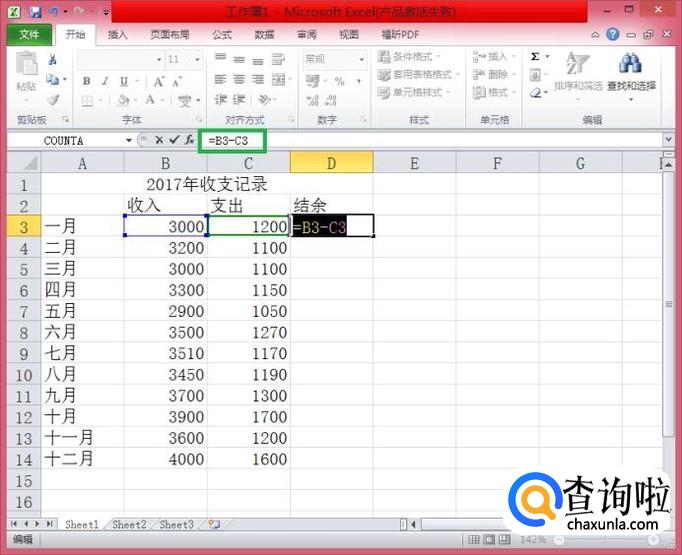Open the font name dropdown

pos(159,60)
